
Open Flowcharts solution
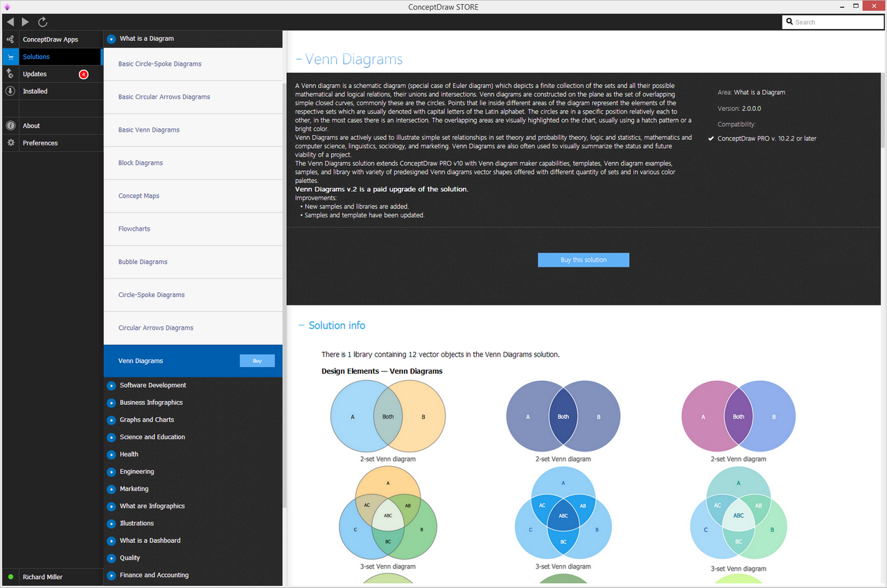coord(193,229)
